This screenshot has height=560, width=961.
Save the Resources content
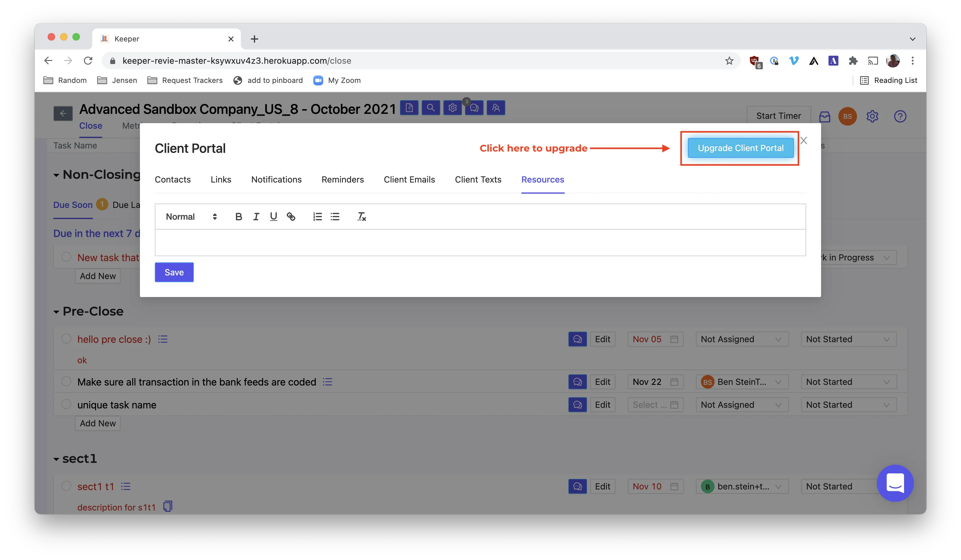tap(174, 272)
